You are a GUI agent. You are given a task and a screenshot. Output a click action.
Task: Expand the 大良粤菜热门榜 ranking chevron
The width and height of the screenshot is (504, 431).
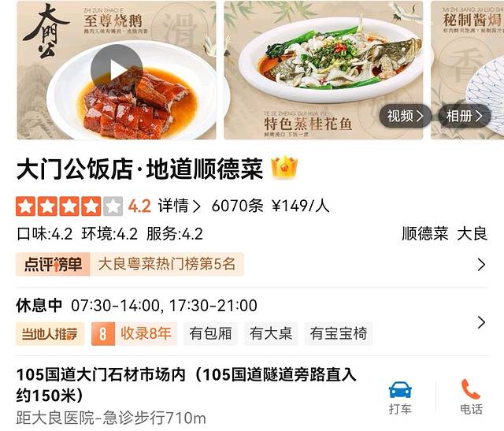click(x=481, y=265)
